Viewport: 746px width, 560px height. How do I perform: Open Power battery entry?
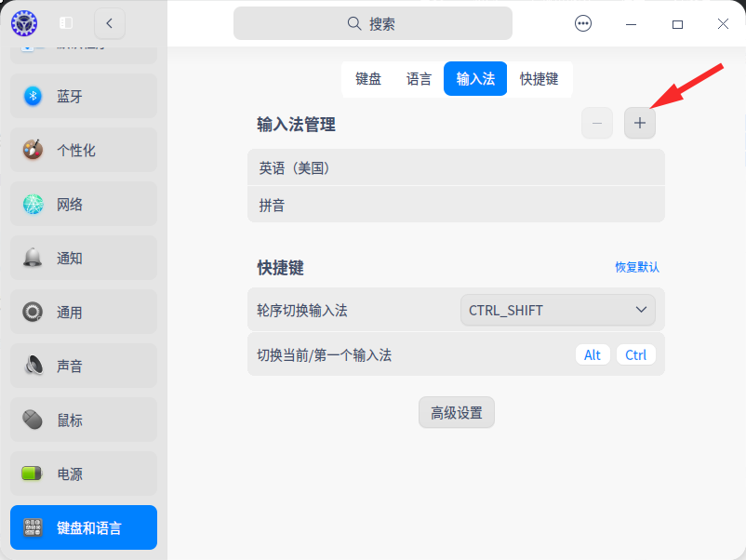(84, 473)
